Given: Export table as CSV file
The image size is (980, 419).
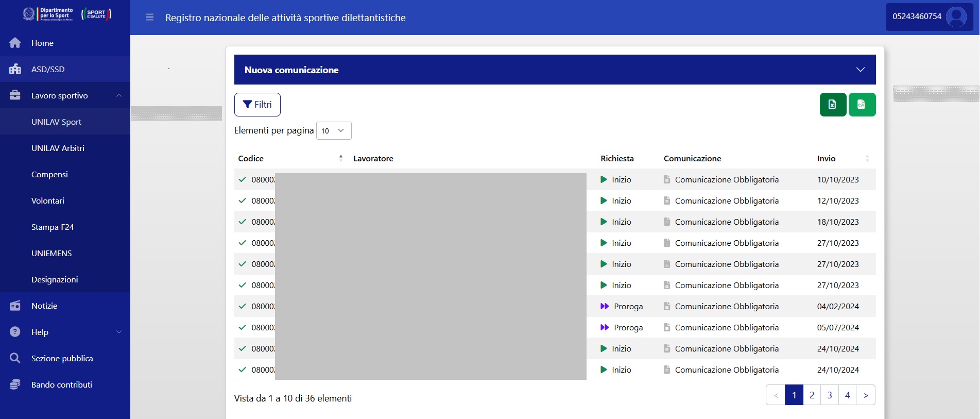Looking at the screenshot, I should point(862,105).
